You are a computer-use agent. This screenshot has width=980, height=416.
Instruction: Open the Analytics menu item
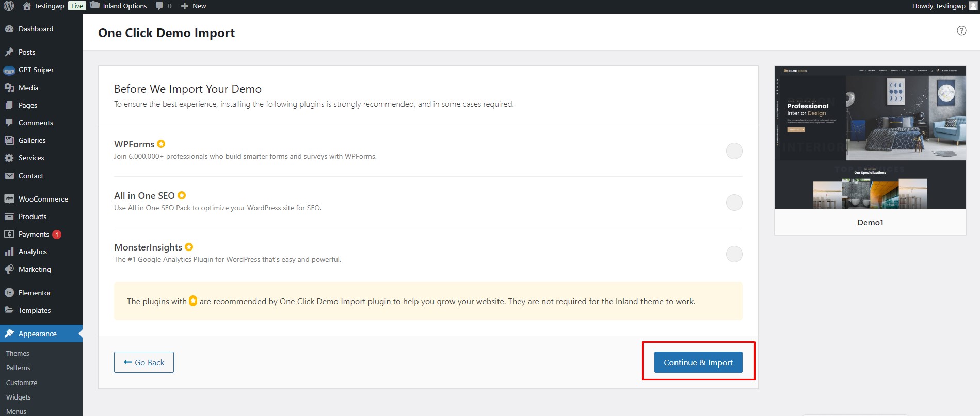41,252
